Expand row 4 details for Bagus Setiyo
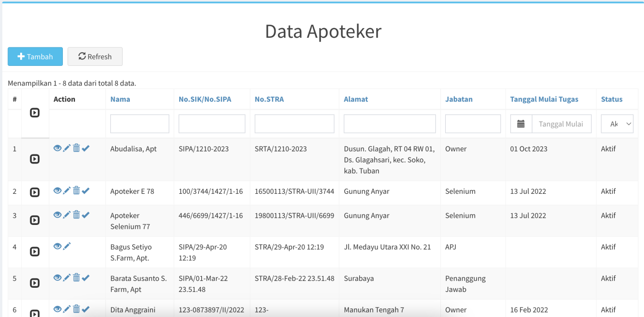 click(x=35, y=252)
